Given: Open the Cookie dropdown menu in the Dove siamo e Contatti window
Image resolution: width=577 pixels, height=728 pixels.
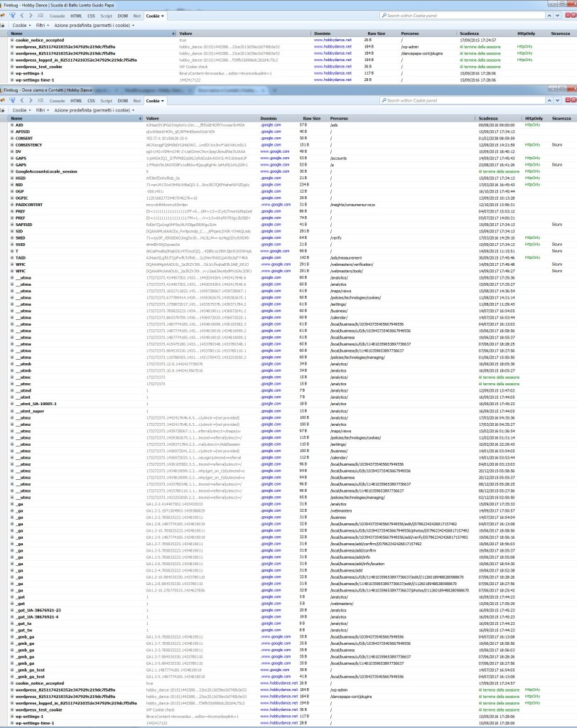Looking at the screenshot, I should click(x=21, y=110).
